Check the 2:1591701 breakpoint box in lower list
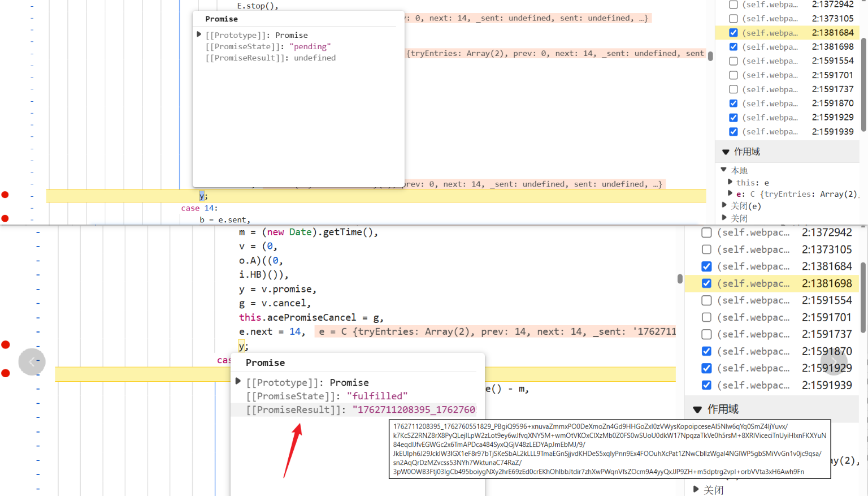Image resolution: width=868 pixels, height=496 pixels. click(x=706, y=317)
